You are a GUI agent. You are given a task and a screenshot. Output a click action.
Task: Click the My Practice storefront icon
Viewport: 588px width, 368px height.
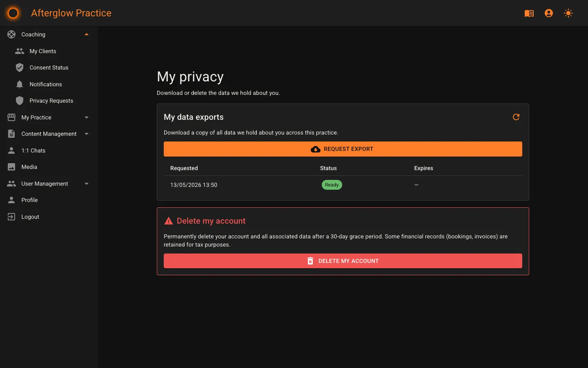coord(11,117)
